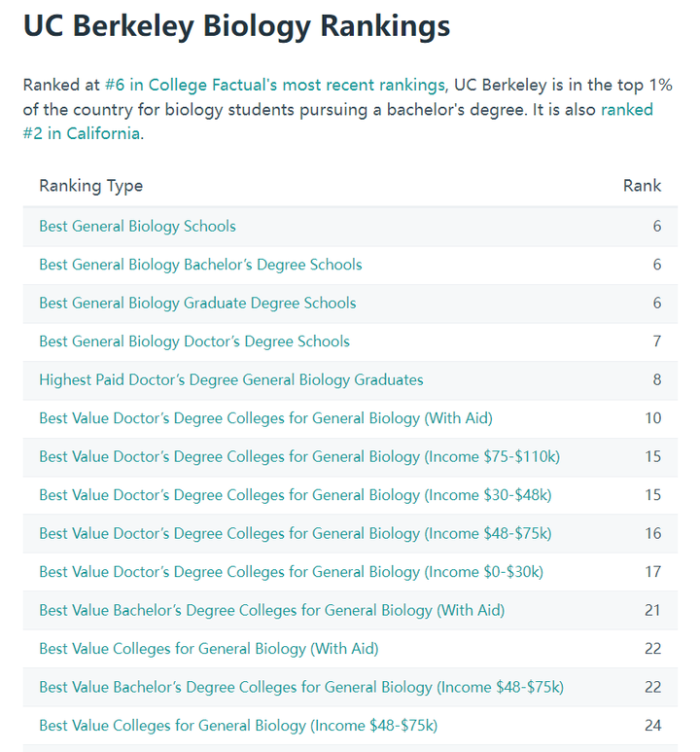The image size is (700, 752).
Task: Select Best Value Doctor's Degree (Income $0-$30k) link
Action: [x=292, y=572]
